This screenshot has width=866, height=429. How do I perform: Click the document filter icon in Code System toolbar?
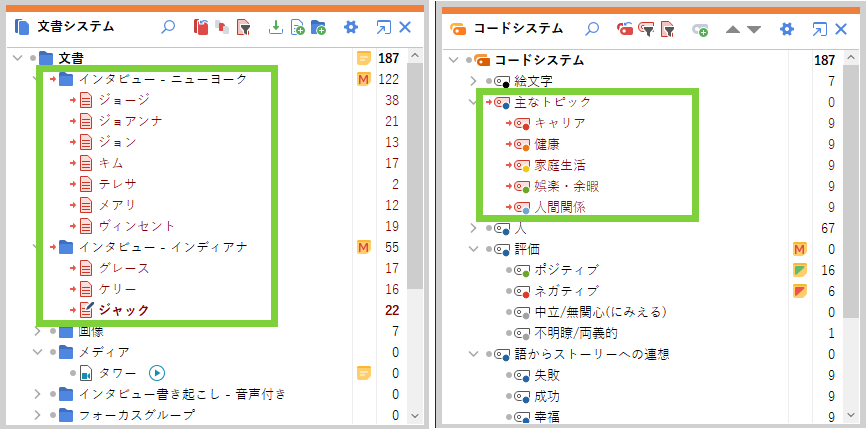[x=668, y=29]
